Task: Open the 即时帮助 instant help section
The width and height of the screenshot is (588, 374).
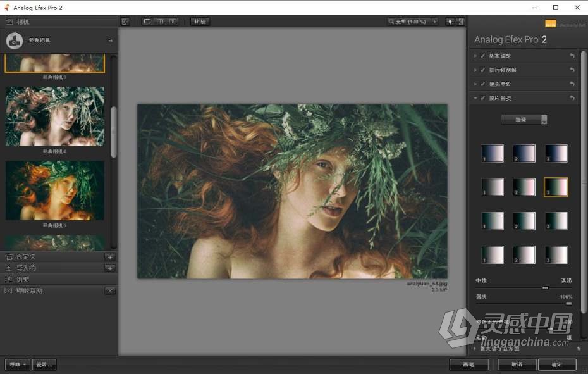Action: 52,290
